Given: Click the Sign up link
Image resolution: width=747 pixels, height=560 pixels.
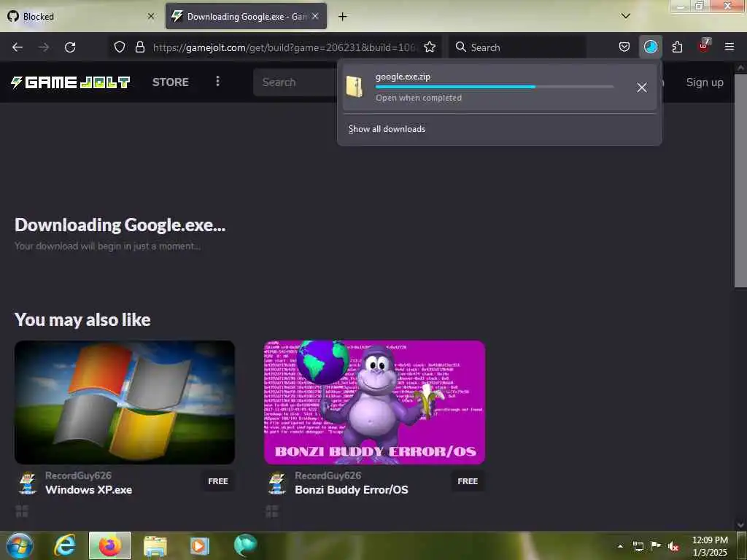Looking at the screenshot, I should tap(705, 82).
